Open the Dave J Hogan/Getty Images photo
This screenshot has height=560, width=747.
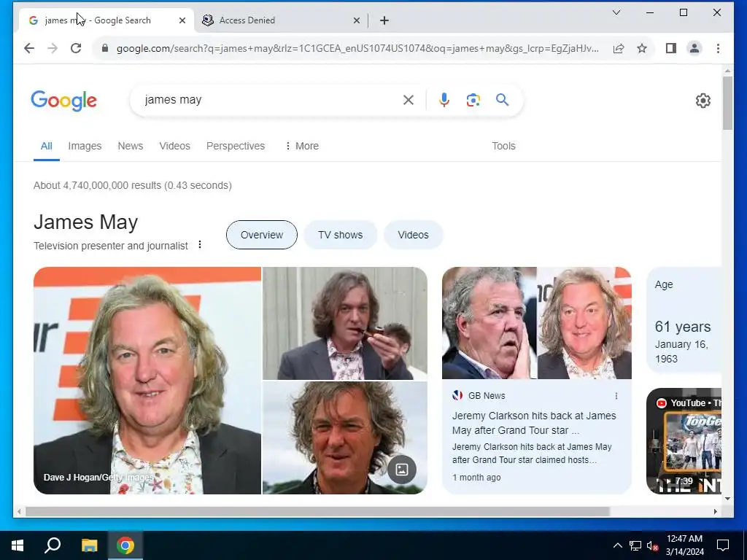tap(147, 381)
